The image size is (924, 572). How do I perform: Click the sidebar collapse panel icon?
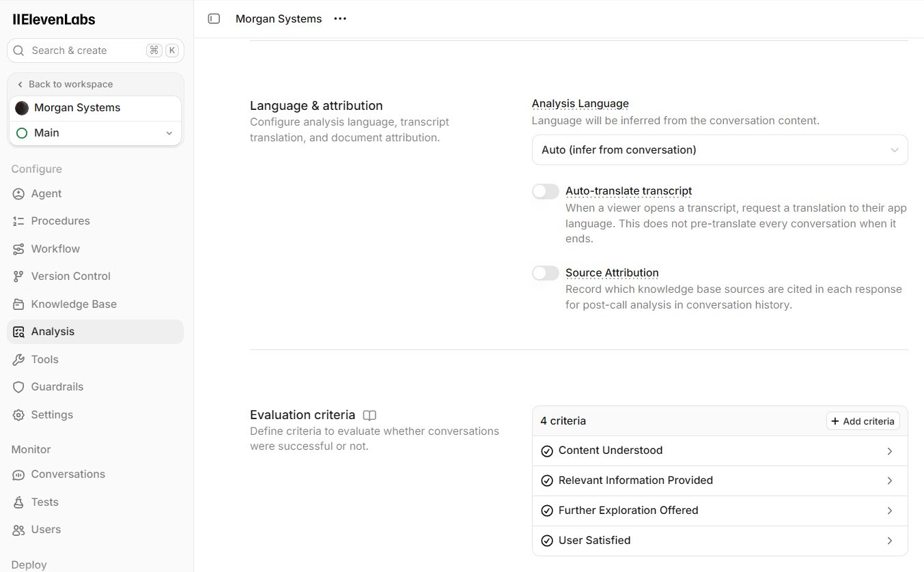coord(214,19)
